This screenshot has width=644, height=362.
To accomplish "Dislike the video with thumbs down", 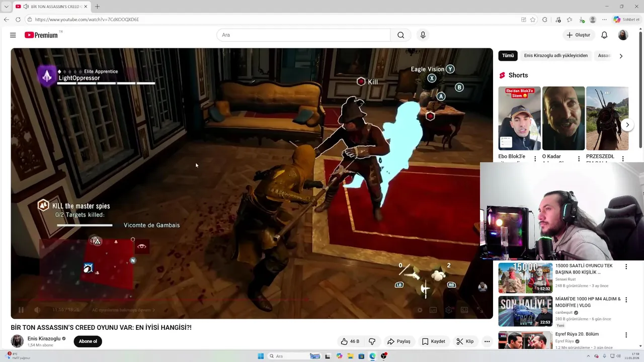I will 372,341.
